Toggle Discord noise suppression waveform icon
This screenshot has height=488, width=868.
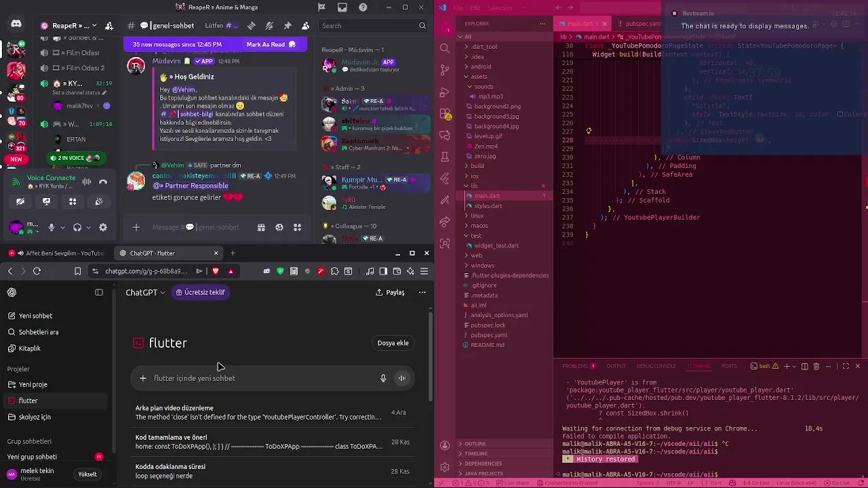87,182
